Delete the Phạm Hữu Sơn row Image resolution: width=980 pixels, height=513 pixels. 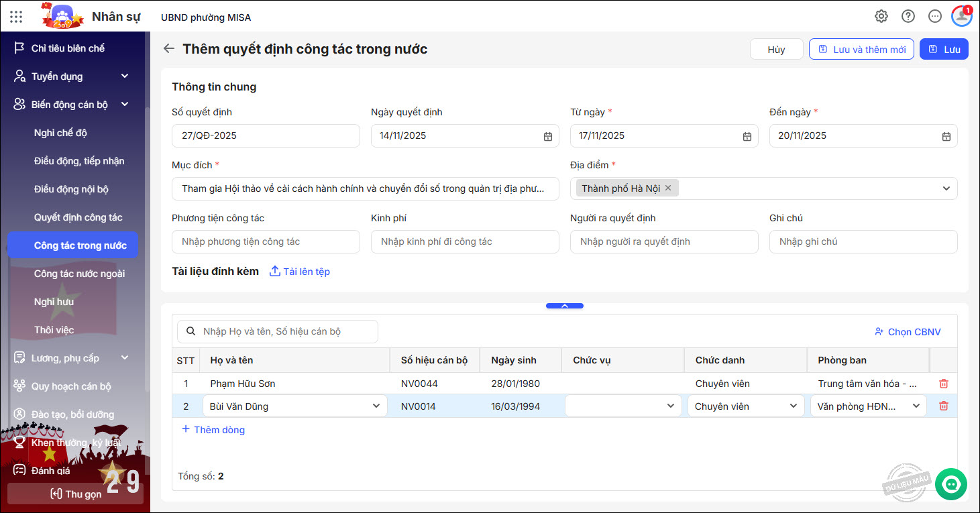point(944,384)
